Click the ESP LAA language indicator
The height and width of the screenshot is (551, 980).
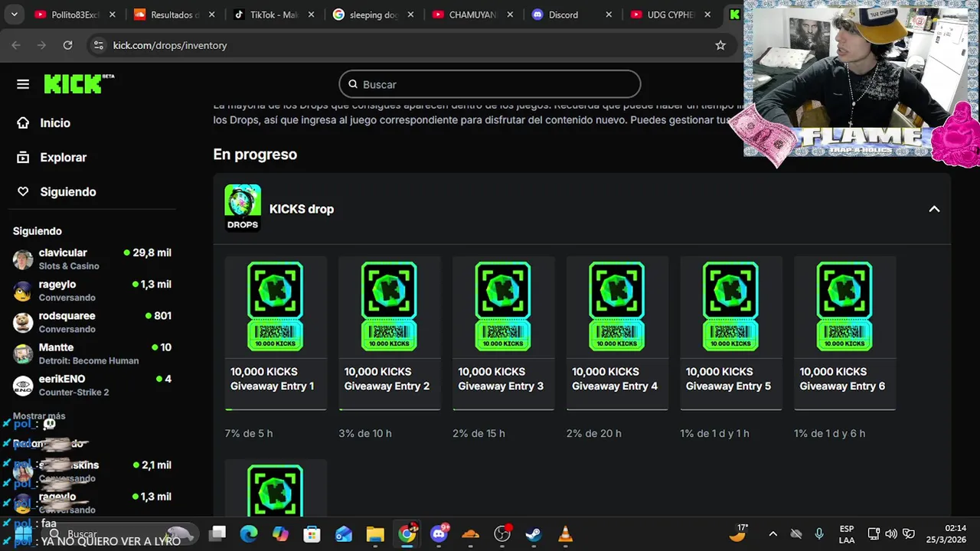pos(847,534)
